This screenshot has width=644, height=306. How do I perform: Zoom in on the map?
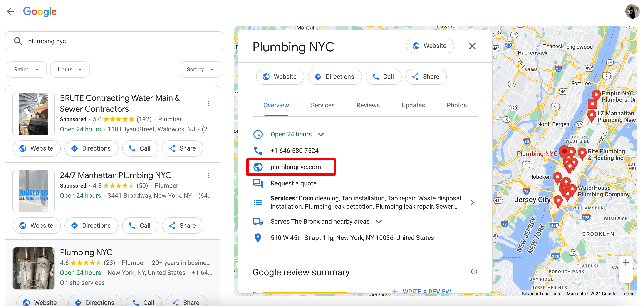(626, 262)
